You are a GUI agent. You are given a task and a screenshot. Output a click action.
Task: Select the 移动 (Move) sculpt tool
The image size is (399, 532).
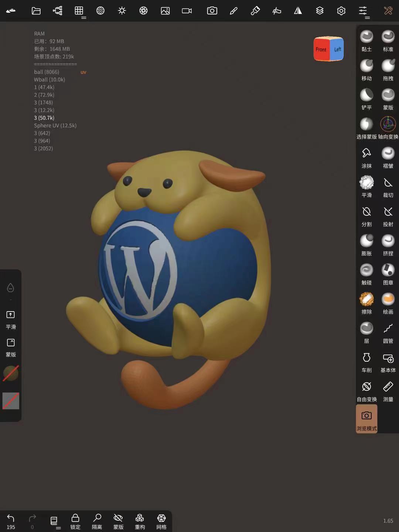366,69
